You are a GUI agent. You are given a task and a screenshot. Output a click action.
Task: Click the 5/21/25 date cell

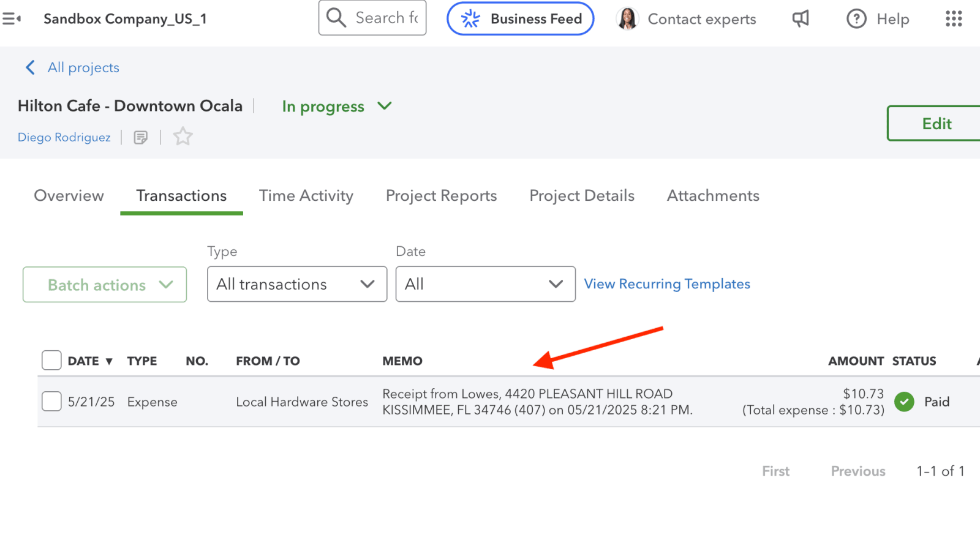91,402
